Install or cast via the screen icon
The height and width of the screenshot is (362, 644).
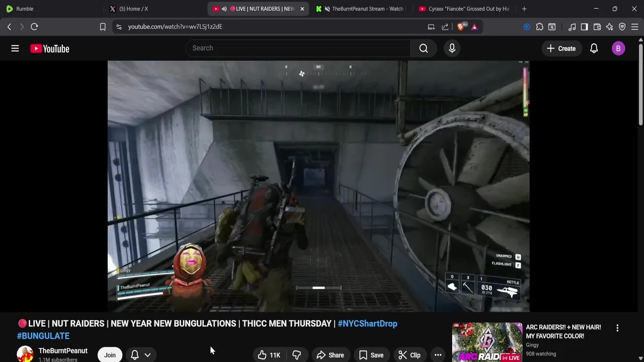[x=431, y=27]
